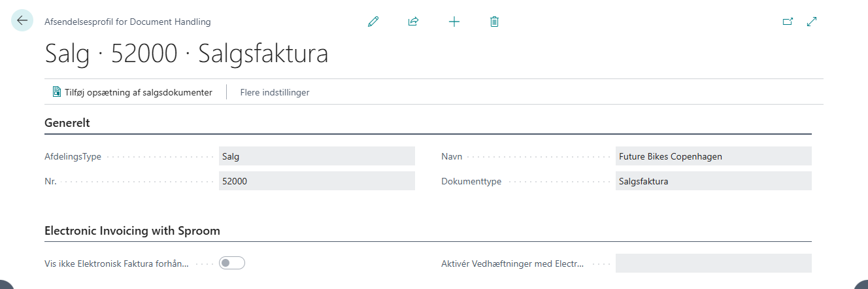
Task: Click Tilføj opsætning af salgsdokumenter
Action: [x=132, y=92]
